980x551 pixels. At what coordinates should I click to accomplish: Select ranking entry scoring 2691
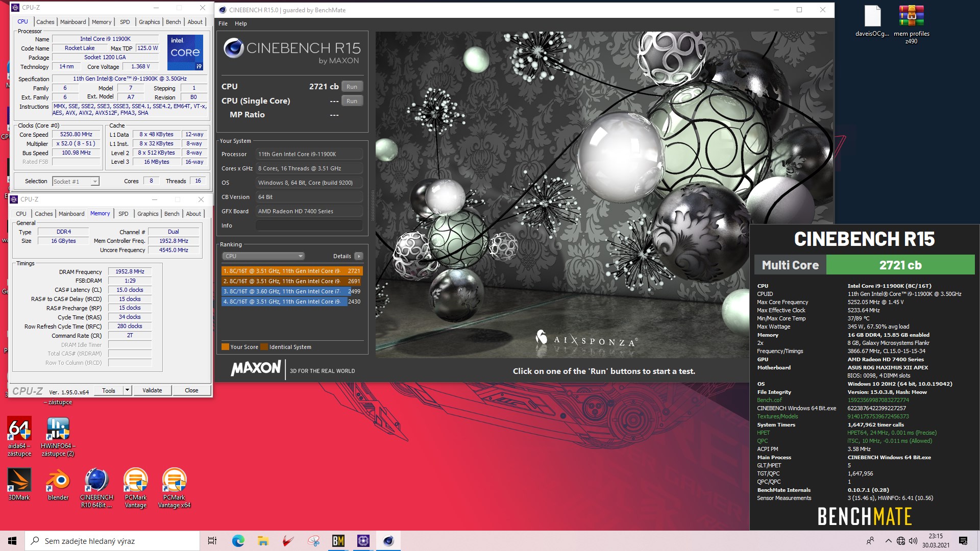coord(292,281)
